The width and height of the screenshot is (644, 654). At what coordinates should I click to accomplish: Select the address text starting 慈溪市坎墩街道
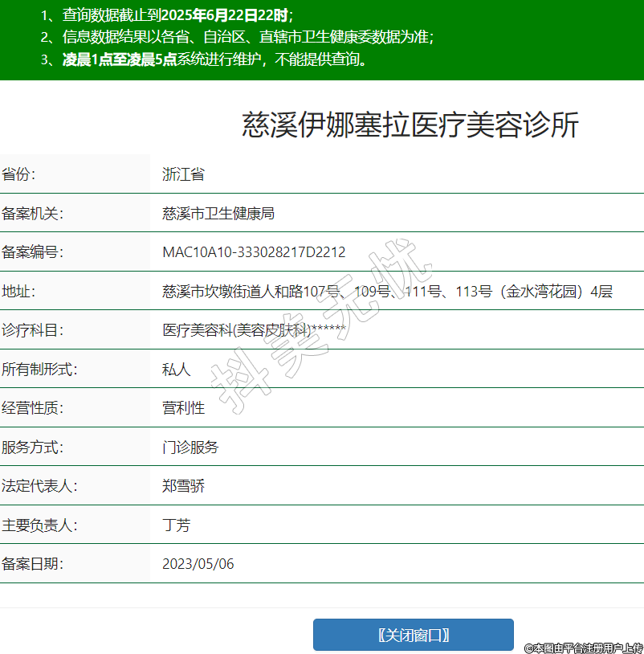tap(387, 291)
